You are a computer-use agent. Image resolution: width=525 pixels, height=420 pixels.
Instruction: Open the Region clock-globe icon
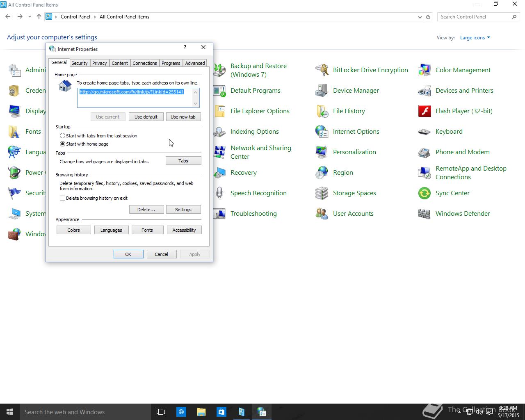tap(322, 173)
